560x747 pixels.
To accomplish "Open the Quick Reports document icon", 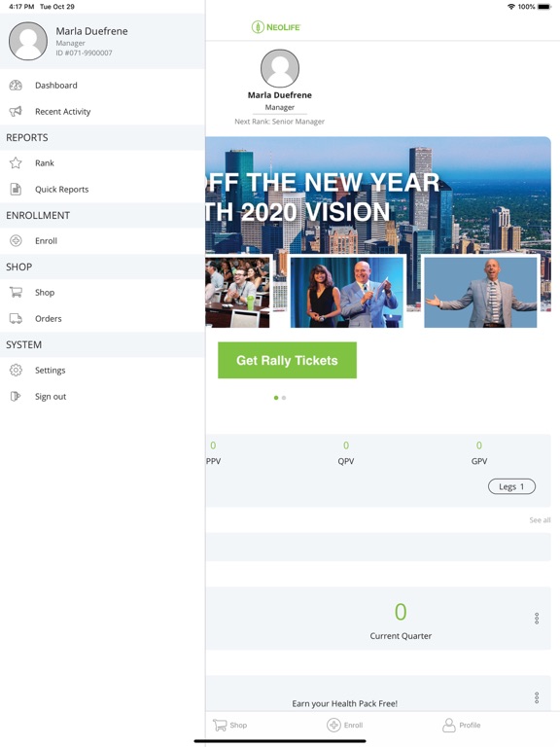I will (x=16, y=189).
